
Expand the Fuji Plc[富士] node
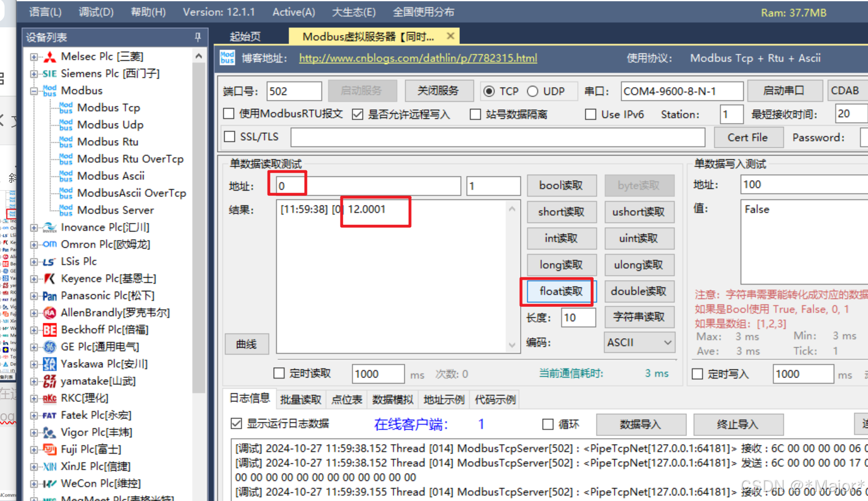click(x=34, y=449)
